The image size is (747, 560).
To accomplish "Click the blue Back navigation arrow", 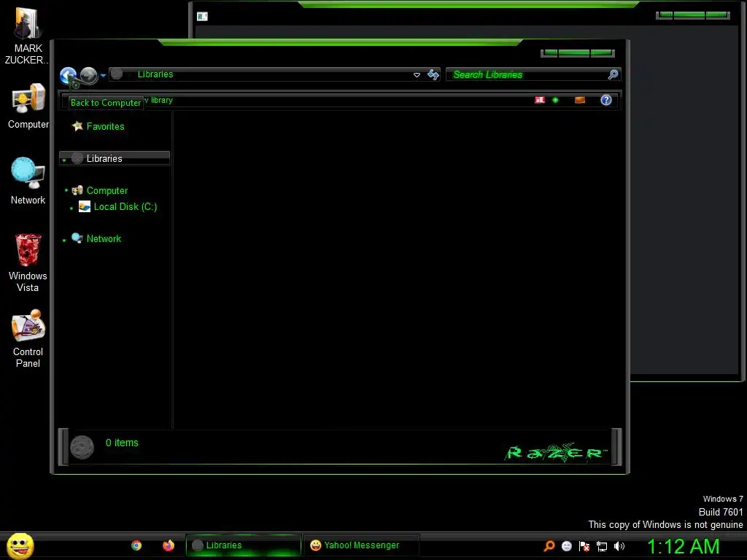I will click(68, 75).
